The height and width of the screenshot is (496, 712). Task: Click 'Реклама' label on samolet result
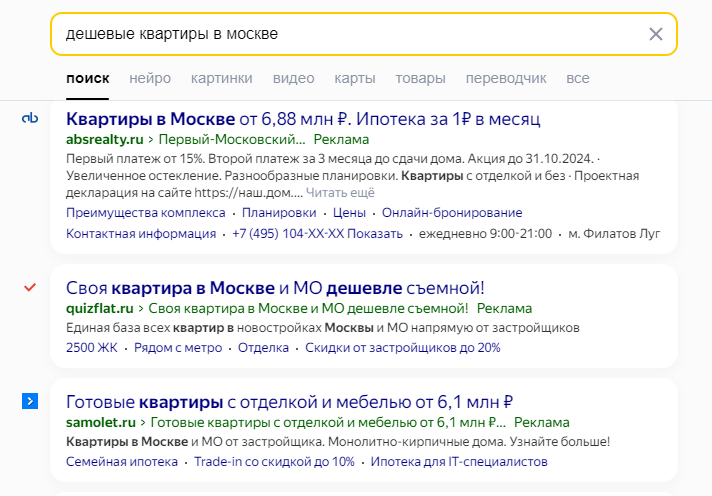coord(541,422)
